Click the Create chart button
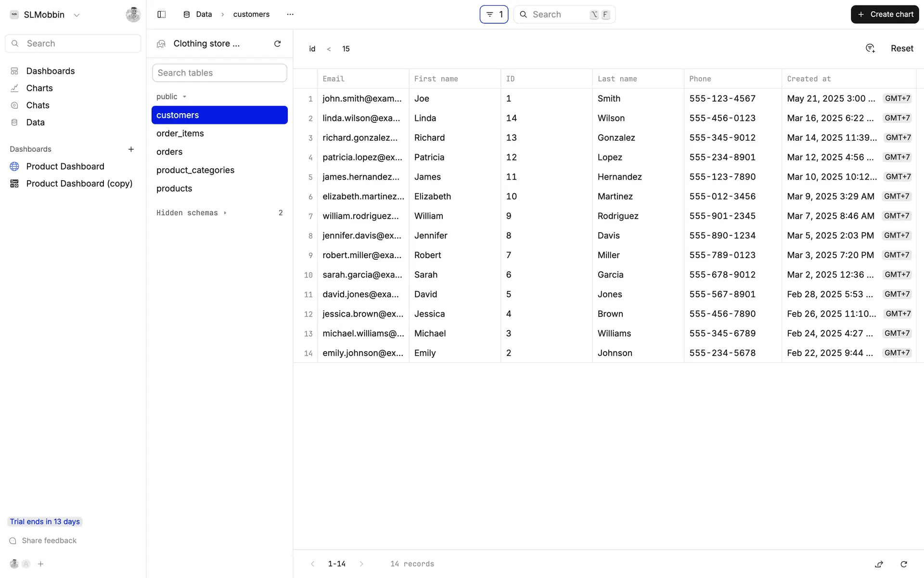The height and width of the screenshot is (578, 924). 885,14
